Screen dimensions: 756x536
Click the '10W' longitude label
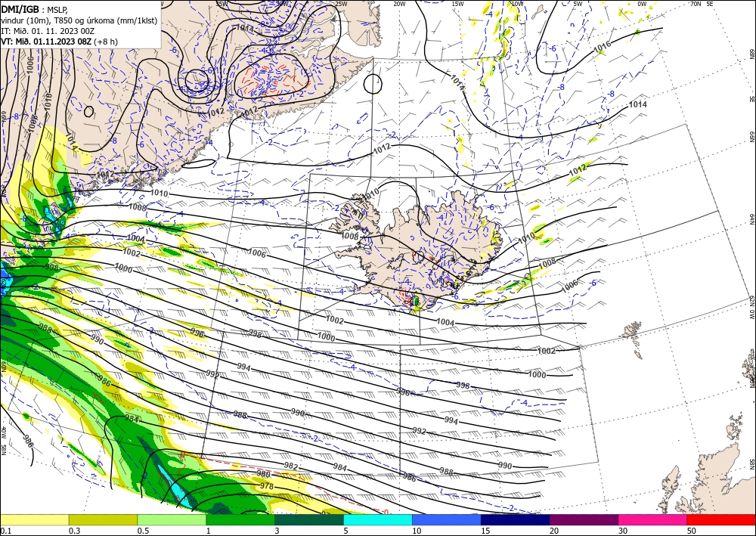pos(517,4)
